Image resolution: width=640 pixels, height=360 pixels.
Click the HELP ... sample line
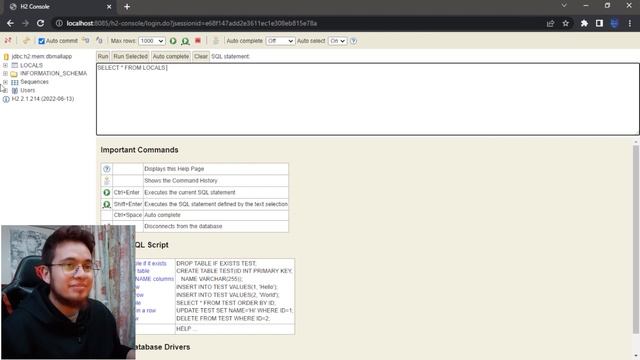(x=187, y=329)
